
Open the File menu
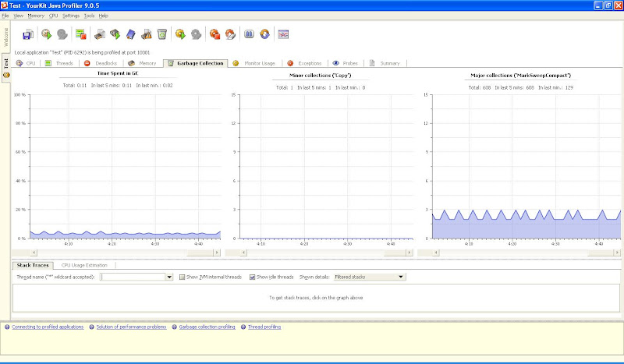coord(5,16)
